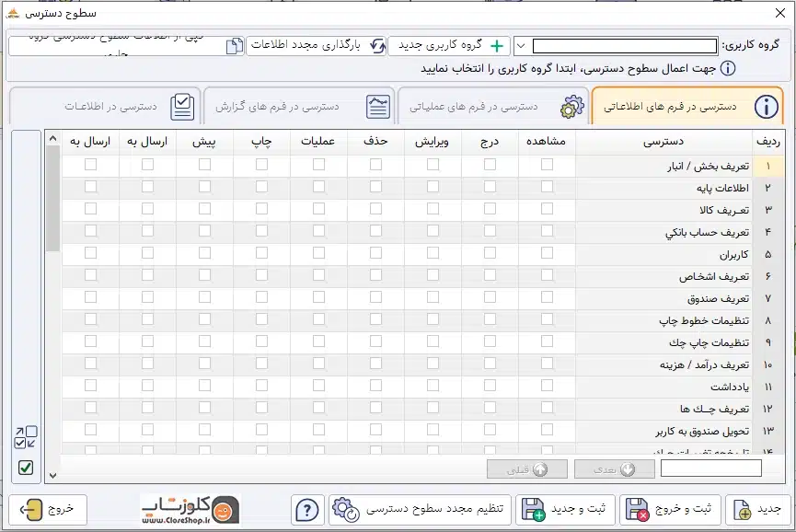The width and height of the screenshot is (796, 532).
Task: Tick پیش checkbox for تعریف صندوق row
Action: (x=204, y=297)
